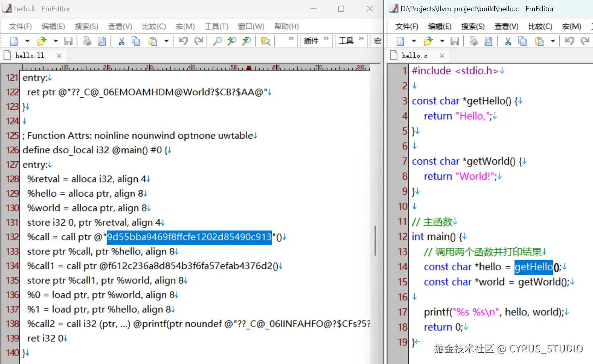
Task: Expand New file dropdown arrow in hello.ll window
Action: (x=27, y=41)
